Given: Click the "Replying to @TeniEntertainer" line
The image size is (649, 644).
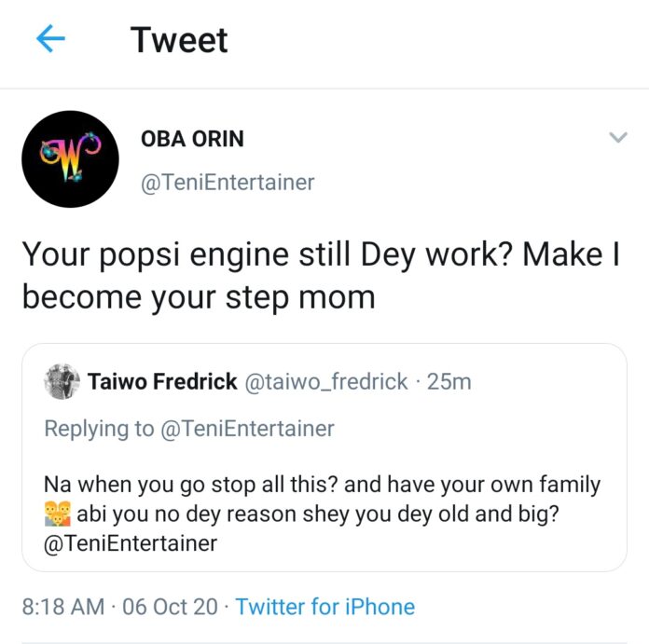Looking at the screenshot, I should pyautogui.click(x=189, y=429).
